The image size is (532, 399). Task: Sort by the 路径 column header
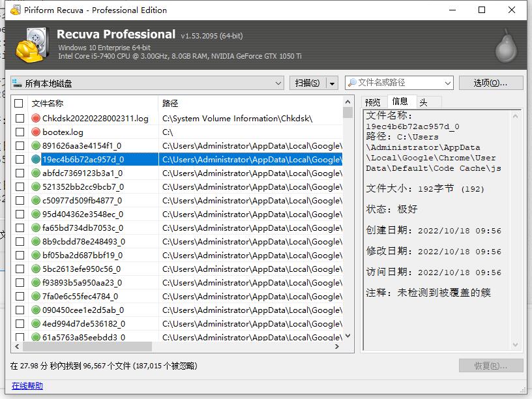250,103
